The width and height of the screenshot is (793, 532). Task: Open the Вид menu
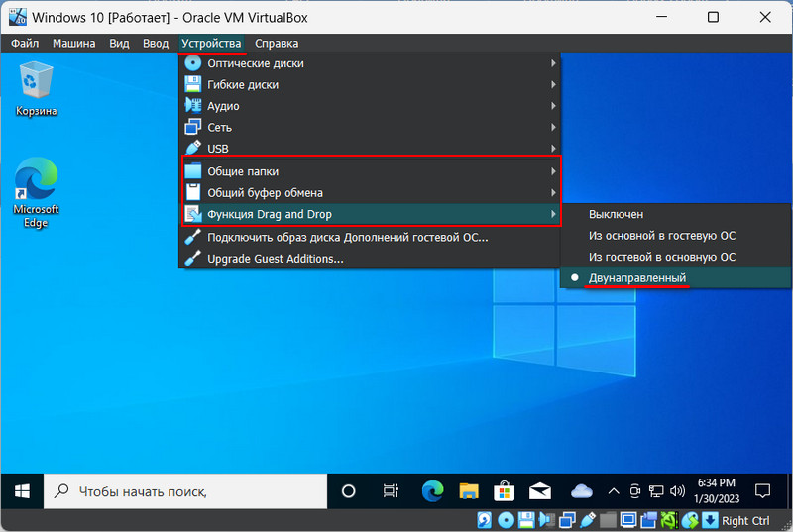[x=119, y=44]
